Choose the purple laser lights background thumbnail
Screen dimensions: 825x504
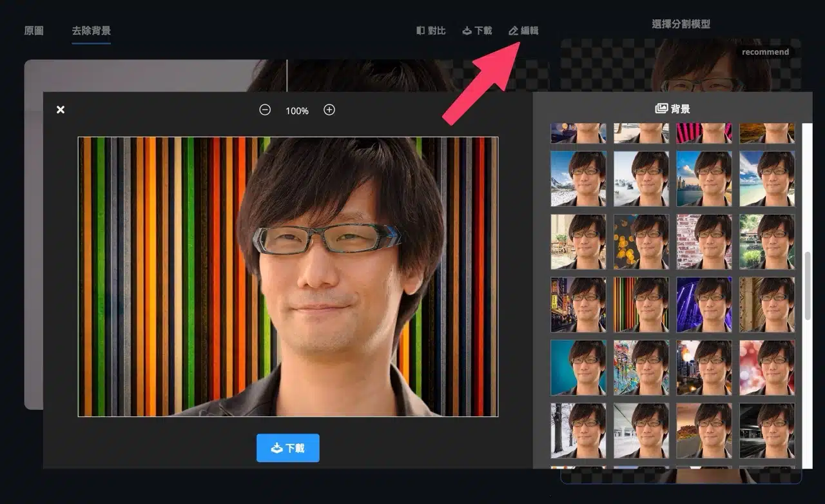[704, 304]
